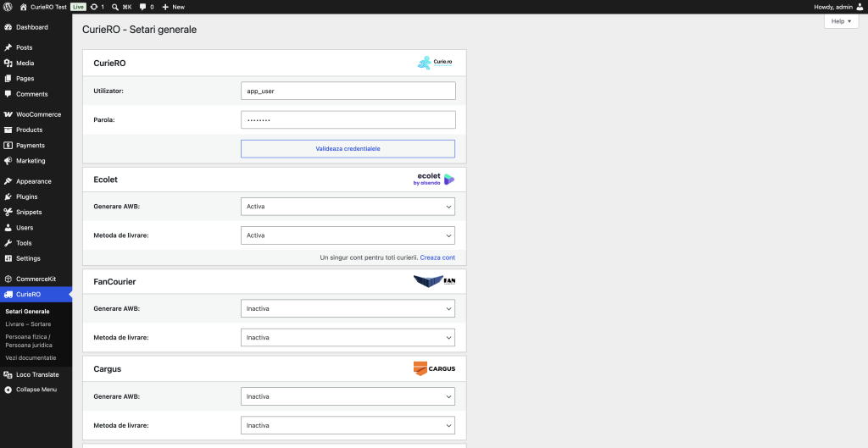The image size is (868, 448).
Task: Open FanCourier Metoda de livrare dropdown
Action: click(348, 337)
